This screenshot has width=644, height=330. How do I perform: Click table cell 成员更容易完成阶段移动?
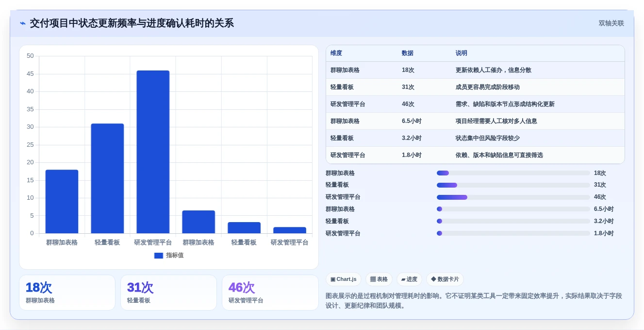488,87
